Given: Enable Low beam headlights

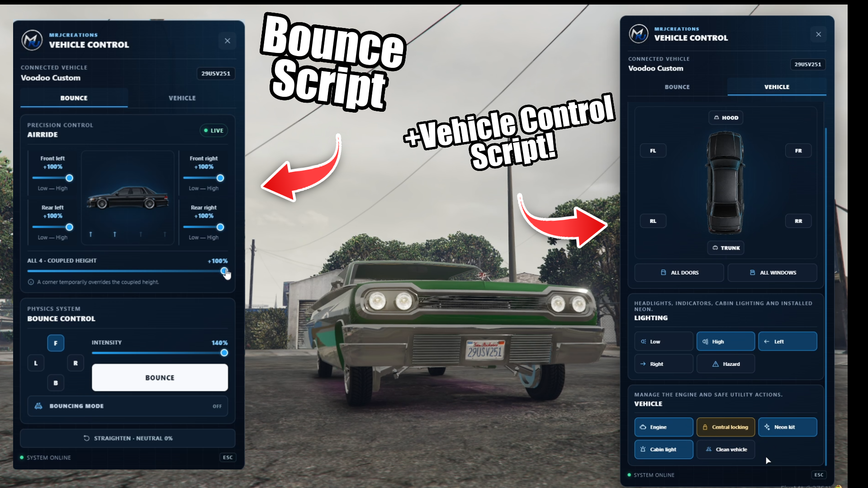Looking at the screenshot, I should [x=664, y=341].
